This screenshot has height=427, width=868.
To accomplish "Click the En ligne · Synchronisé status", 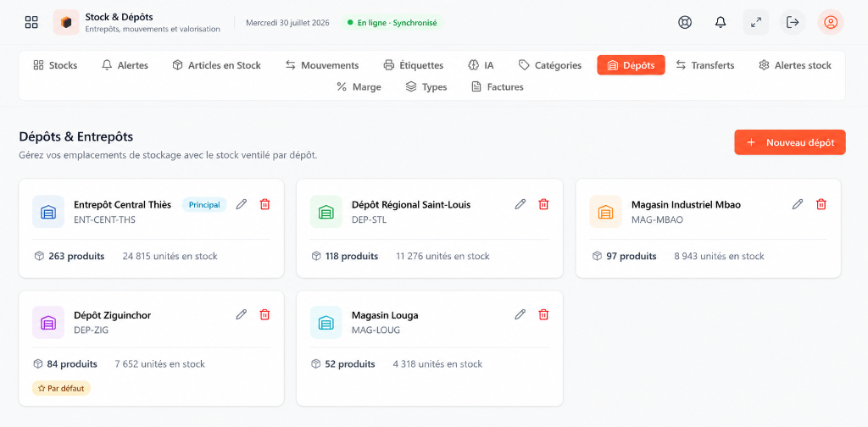I will click(x=392, y=23).
